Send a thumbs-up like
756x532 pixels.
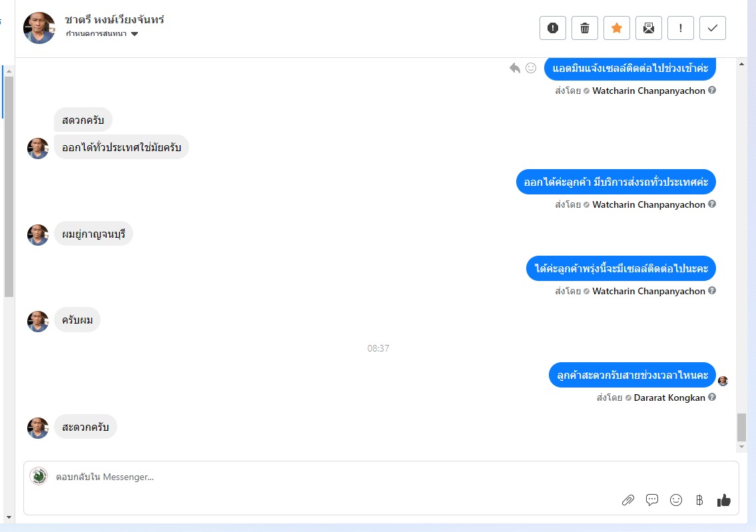point(724,501)
